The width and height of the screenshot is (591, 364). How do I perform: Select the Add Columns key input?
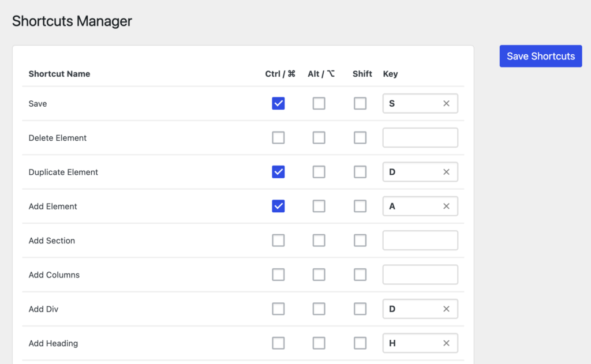tap(420, 275)
